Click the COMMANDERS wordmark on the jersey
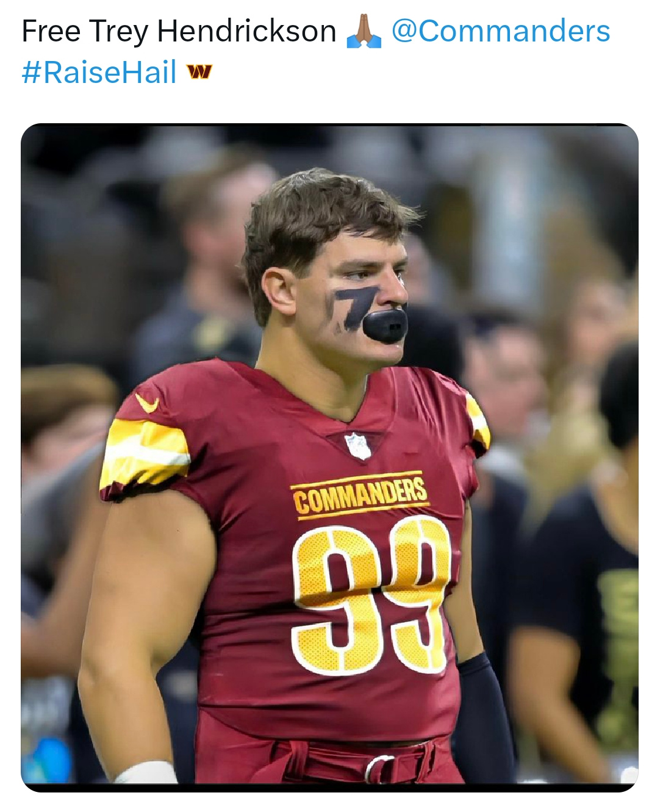This screenshot has height=812, width=649. click(x=360, y=495)
